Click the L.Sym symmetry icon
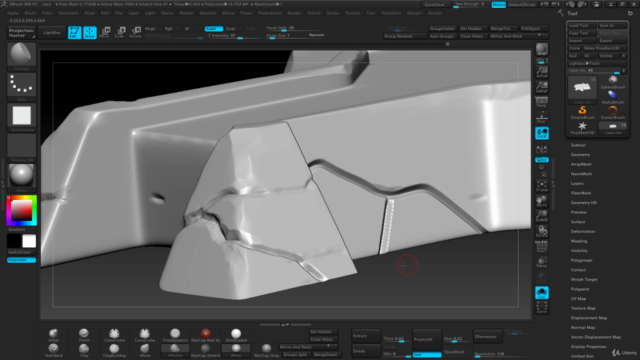Image resolution: width=640 pixels, height=360 pixels. (542, 150)
